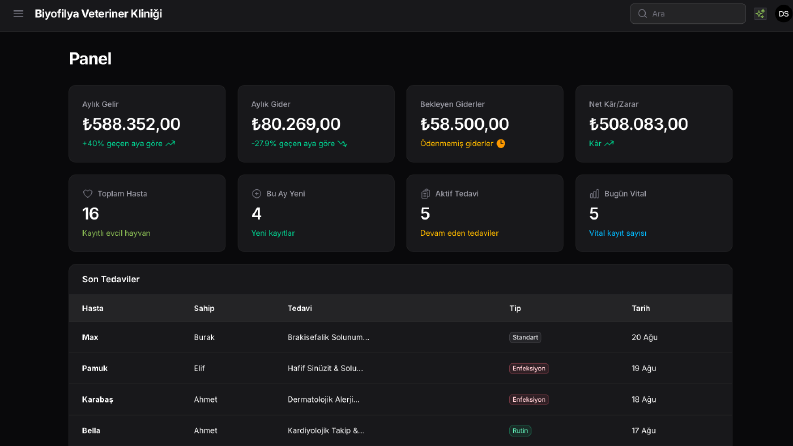The image size is (793, 446).
Task: Click the -27.9% geçen aya göre text
Action: [293, 144]
